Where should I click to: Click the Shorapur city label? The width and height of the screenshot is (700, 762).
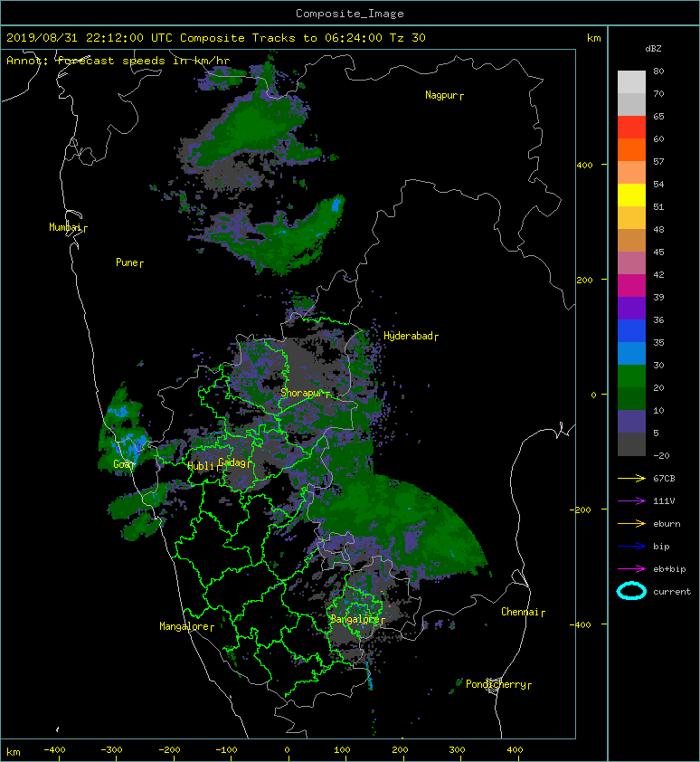pos(302,393)
